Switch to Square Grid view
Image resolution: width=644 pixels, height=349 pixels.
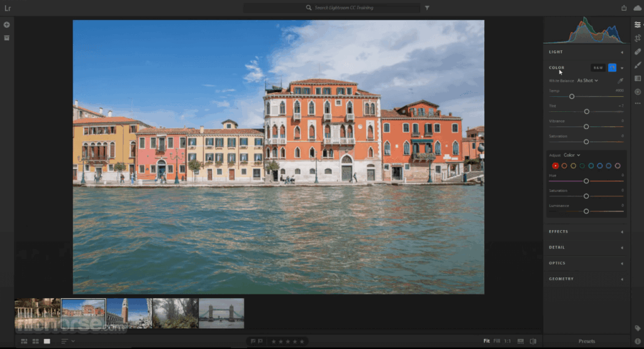[36, 341]
